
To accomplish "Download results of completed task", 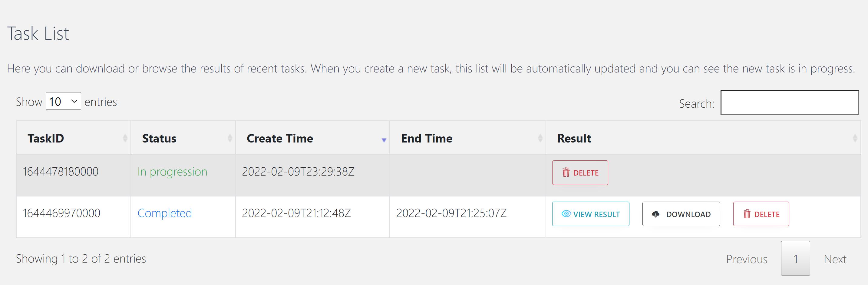I will 681,214.
